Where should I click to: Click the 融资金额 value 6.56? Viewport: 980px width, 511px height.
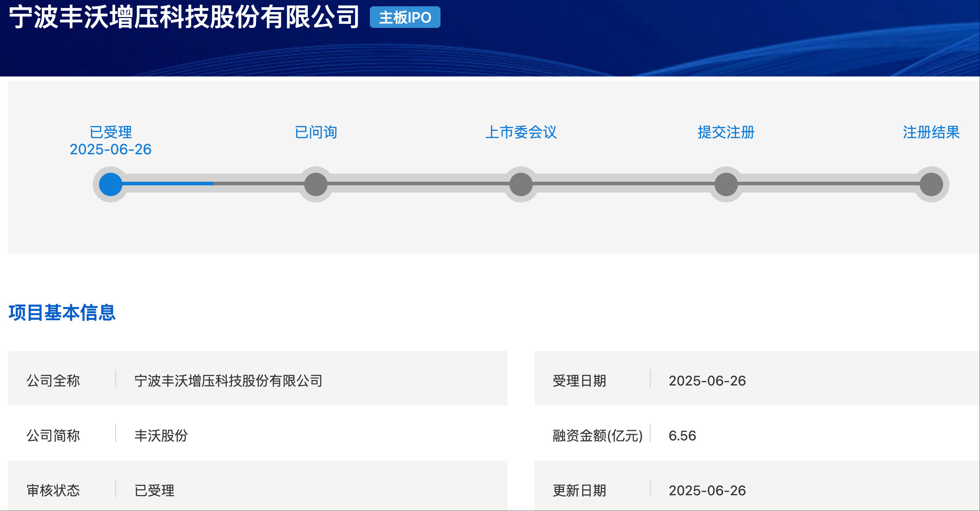(682, 436)
